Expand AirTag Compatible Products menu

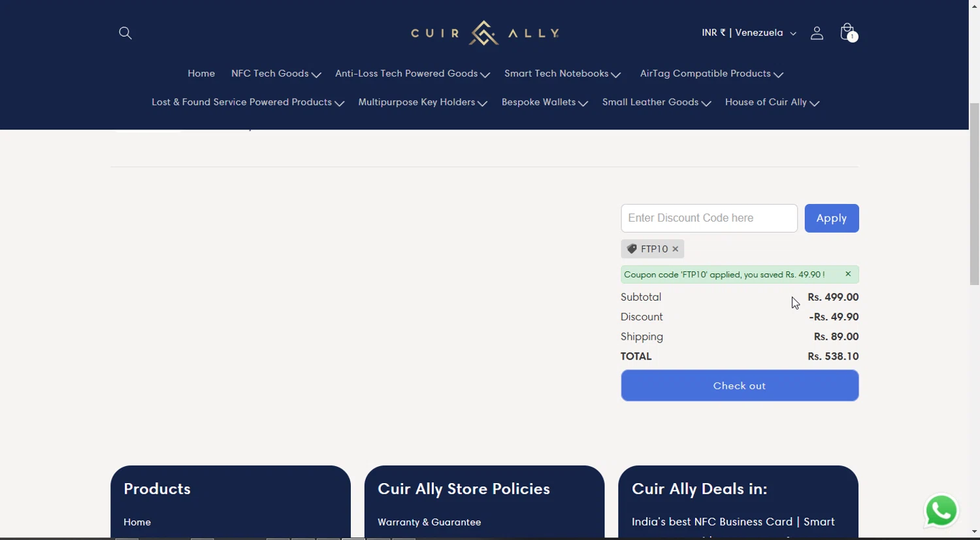711,74
